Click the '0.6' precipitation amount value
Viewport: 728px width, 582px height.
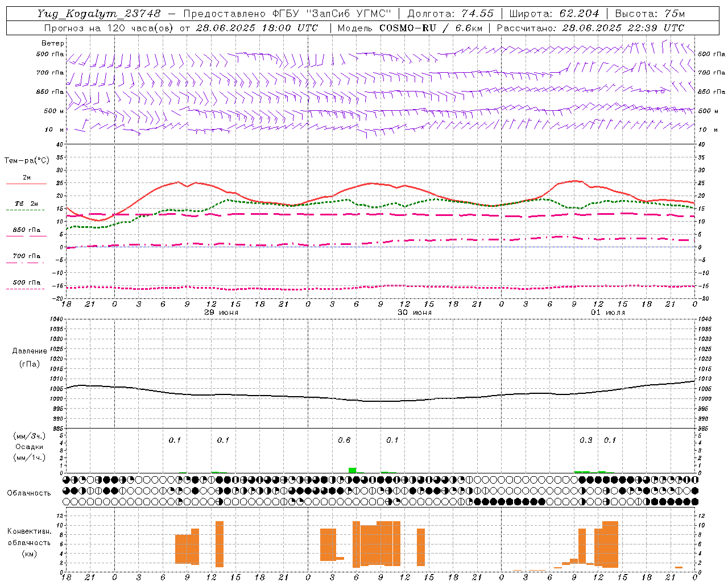click(x=344, y=440)
